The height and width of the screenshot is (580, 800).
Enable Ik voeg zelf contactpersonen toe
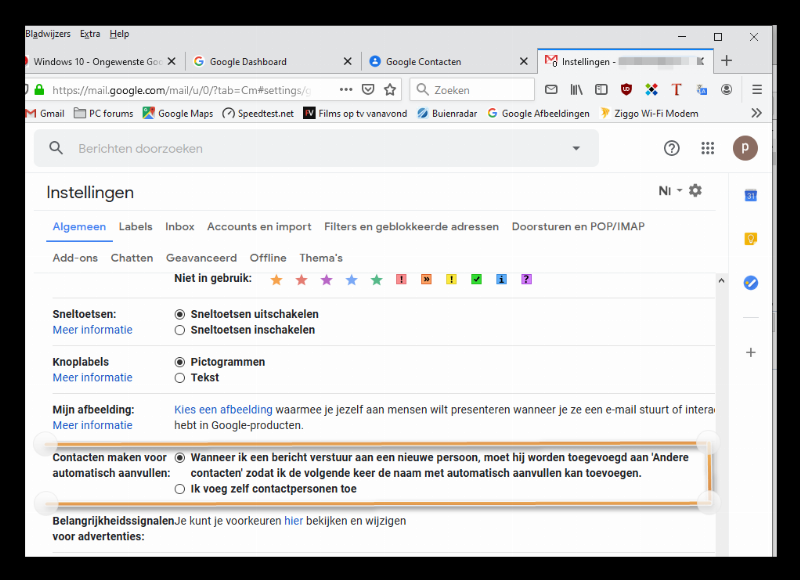pos(182,489)
